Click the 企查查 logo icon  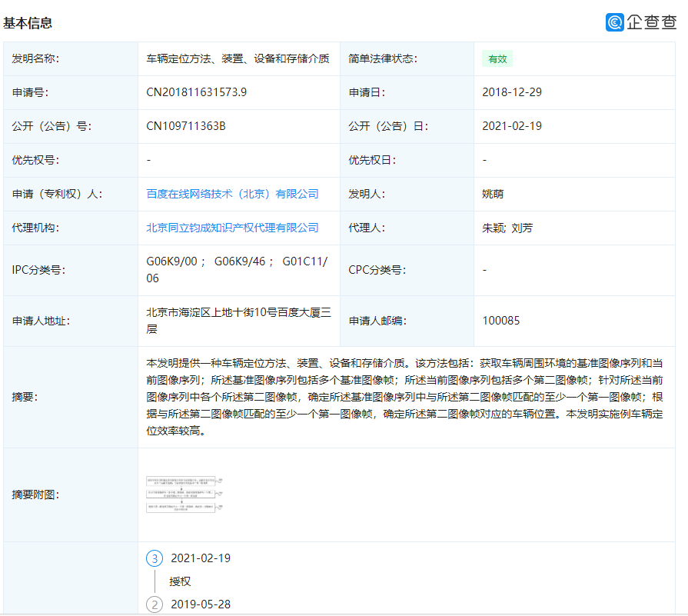coord(615,22)
